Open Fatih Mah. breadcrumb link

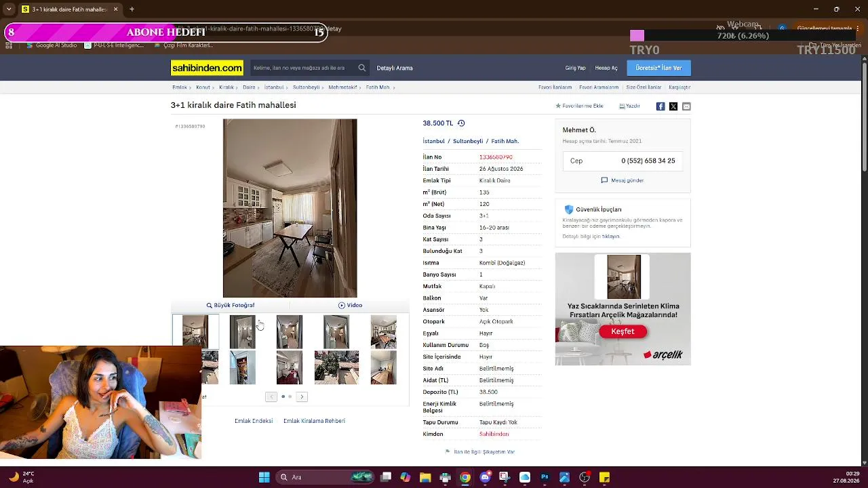tap(378, 87)
